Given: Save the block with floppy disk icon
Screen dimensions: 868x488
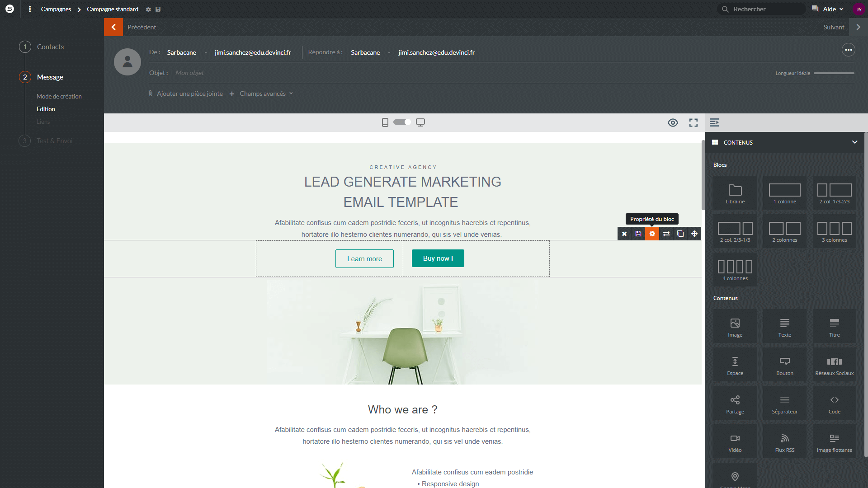Looking at the screenshot, I should tap(638, 234).
